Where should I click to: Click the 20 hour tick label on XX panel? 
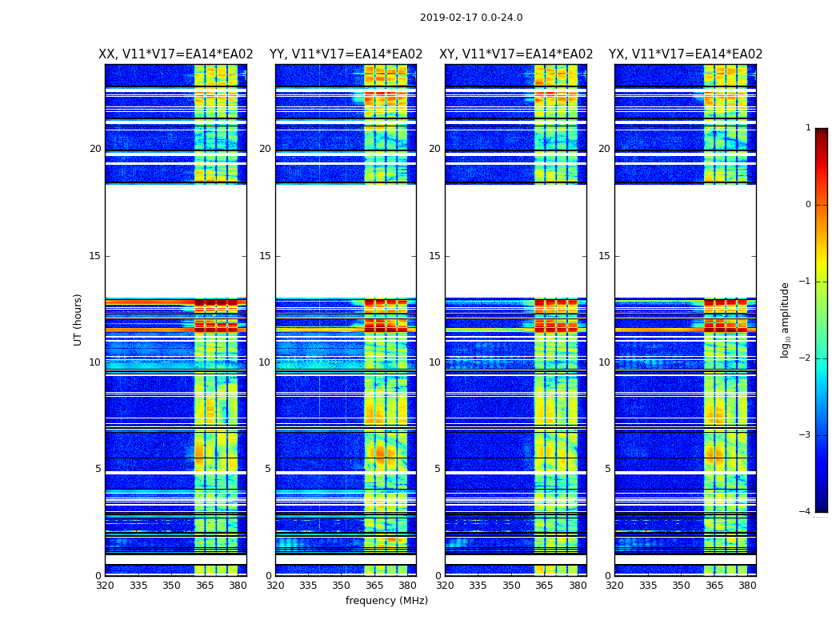click(95, 149)
